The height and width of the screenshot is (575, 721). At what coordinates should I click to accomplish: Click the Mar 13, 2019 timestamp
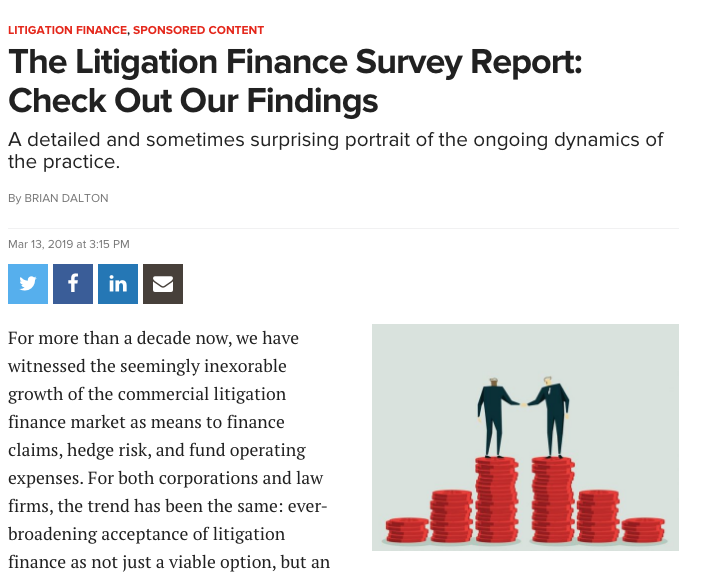(x=69, y=244)
